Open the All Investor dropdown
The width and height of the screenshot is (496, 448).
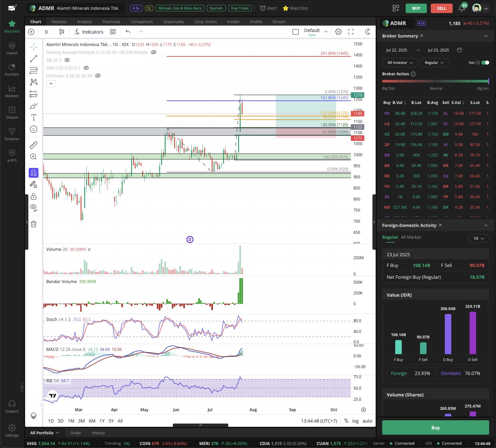pos(400,63)
